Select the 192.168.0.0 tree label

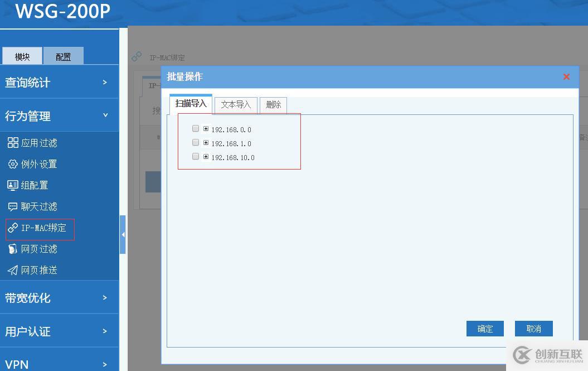click(231, 129)
